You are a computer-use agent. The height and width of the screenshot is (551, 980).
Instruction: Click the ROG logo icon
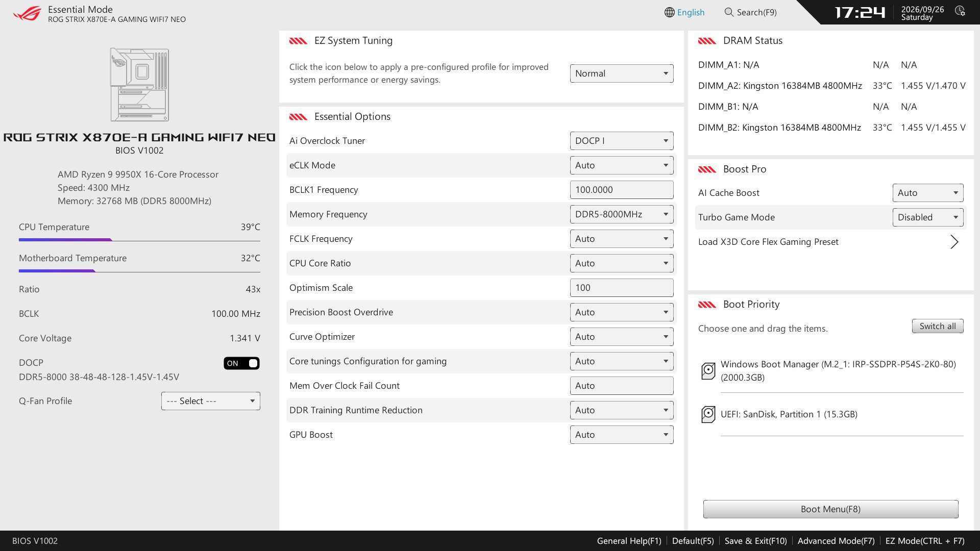pyautogui.click(x=27, y=13)
